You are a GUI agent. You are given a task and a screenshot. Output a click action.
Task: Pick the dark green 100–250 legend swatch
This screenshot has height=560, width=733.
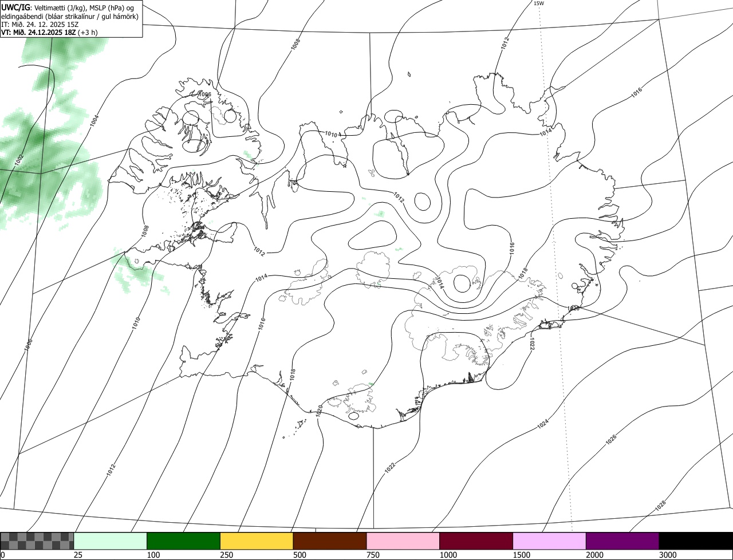(184, 541)
